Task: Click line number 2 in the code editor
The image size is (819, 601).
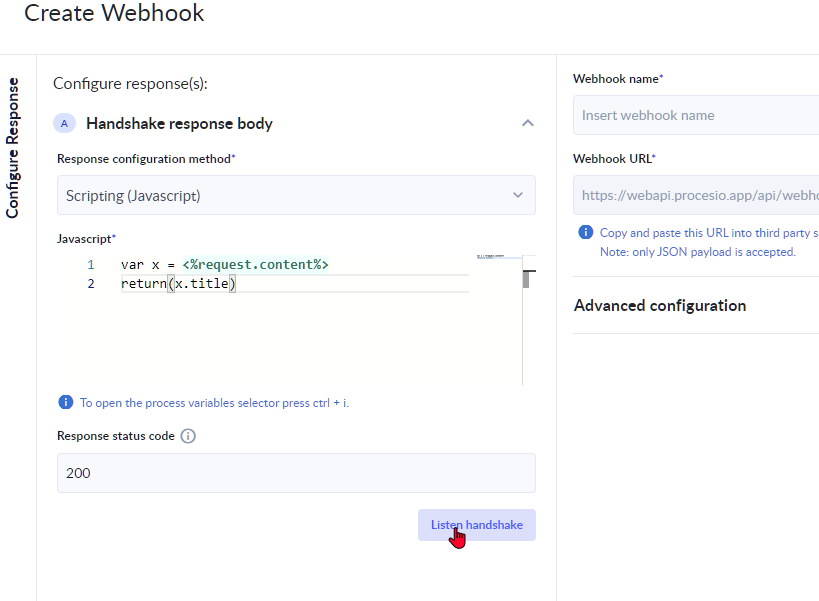Action: click(91, 283)
